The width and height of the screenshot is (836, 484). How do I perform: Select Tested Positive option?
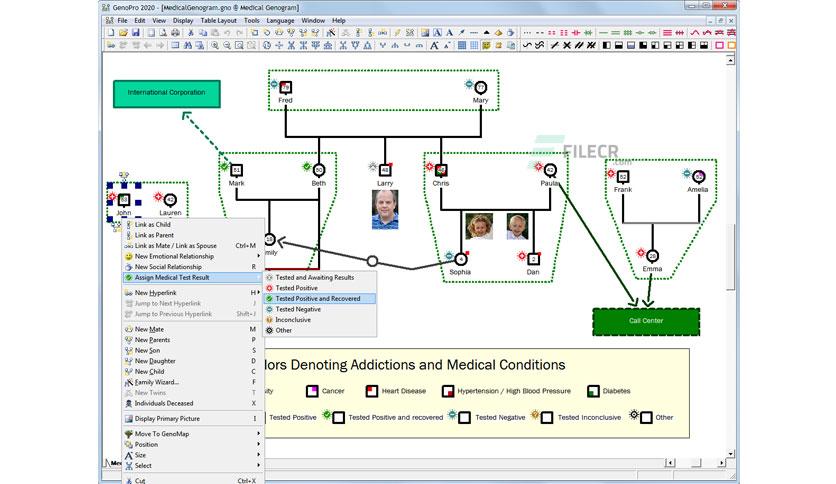tap(320, 288)
